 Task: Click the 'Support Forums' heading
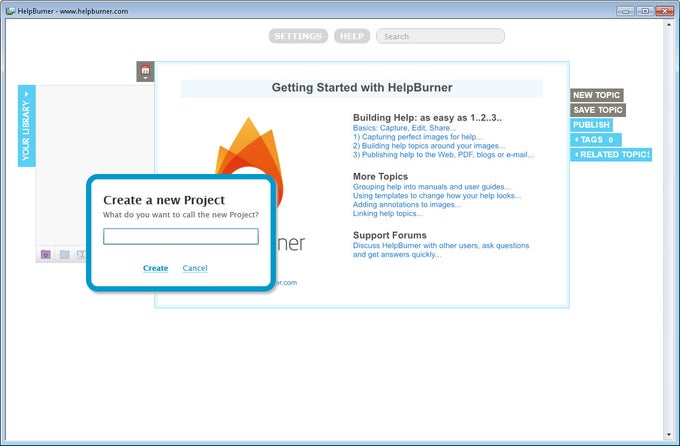pos(389,235)
